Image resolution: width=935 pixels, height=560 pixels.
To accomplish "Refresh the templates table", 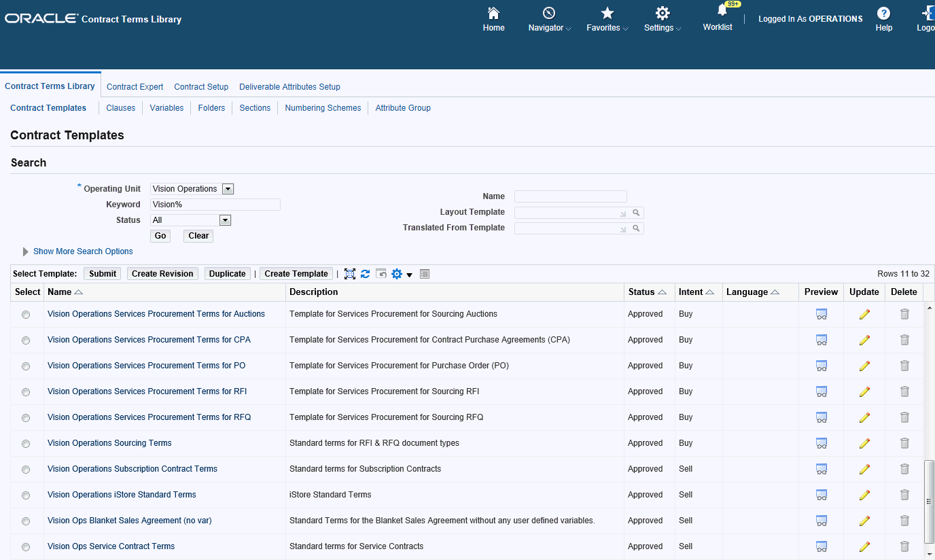I will click(366, 274).
